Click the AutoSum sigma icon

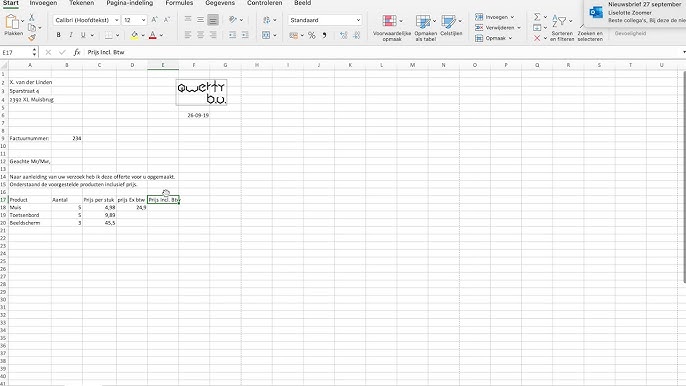[x=537, y=17]
